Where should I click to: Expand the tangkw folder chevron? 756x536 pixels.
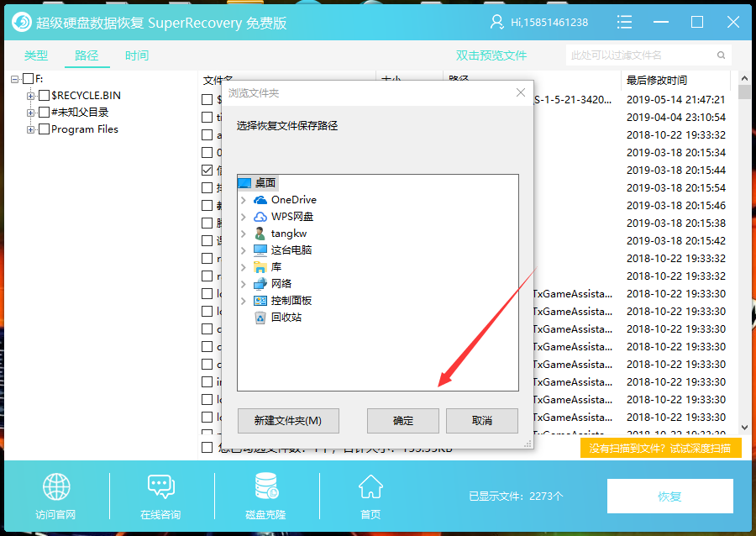pos(244,234)
